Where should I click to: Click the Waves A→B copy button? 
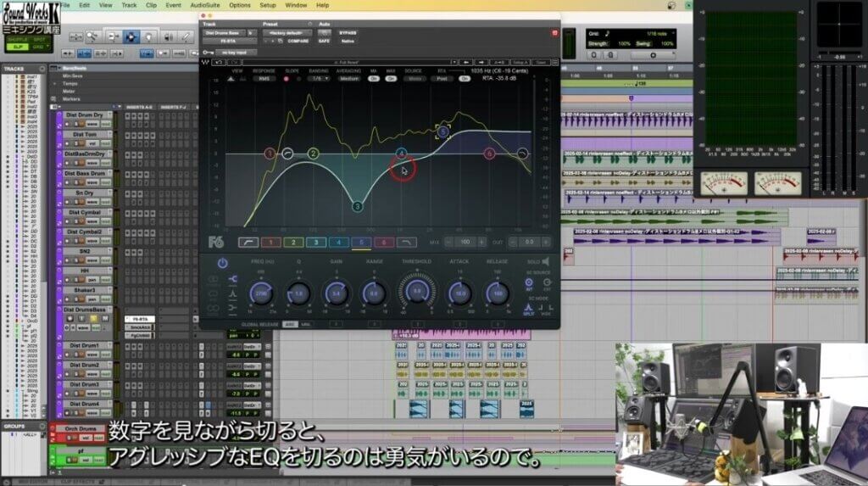pyautogui.click(x=498, y=63)
